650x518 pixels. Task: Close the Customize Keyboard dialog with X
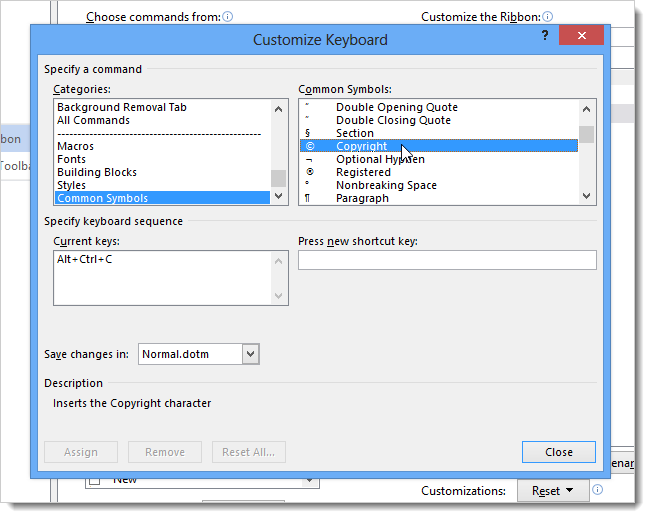[581, 35]
